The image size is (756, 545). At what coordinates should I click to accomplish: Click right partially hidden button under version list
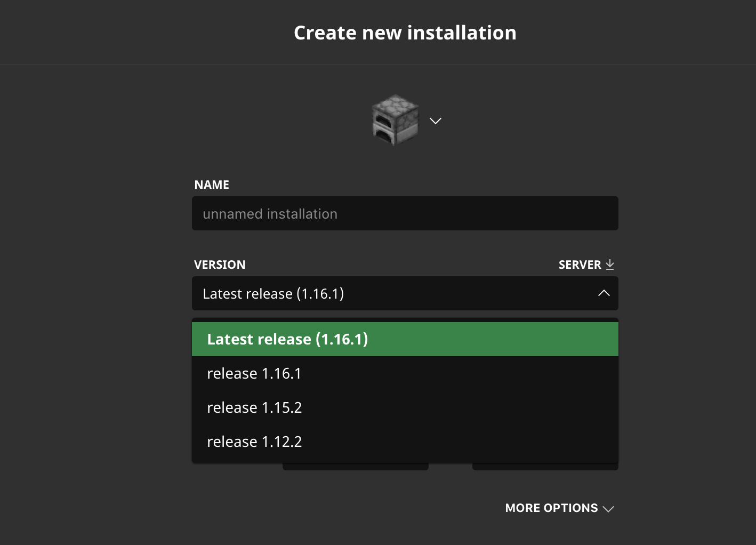coord(545,467)
